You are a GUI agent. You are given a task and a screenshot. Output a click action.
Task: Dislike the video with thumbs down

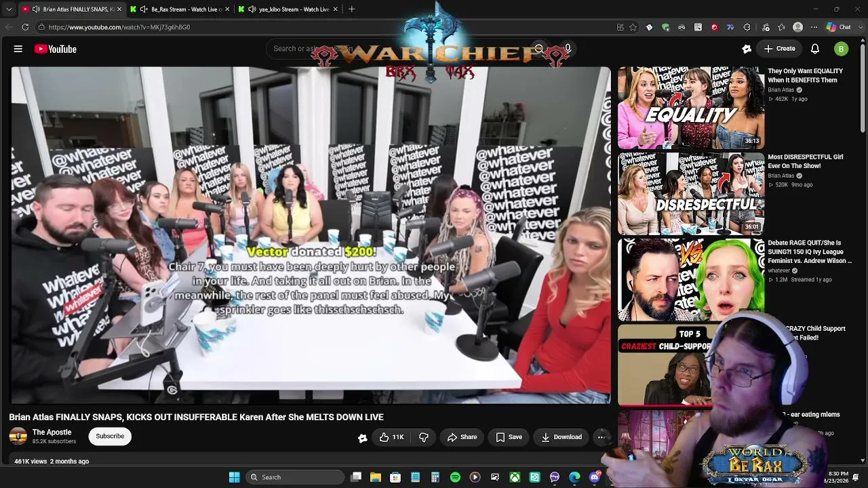click(424, 437)
